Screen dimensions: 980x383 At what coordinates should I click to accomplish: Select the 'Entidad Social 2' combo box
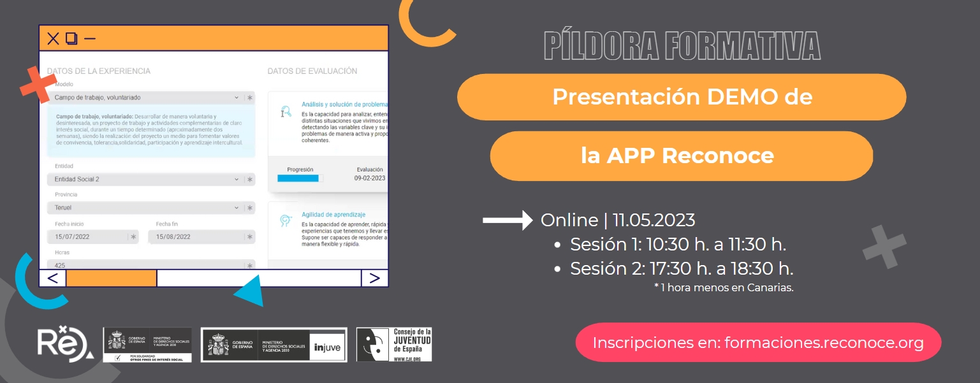tap(151, 180)
